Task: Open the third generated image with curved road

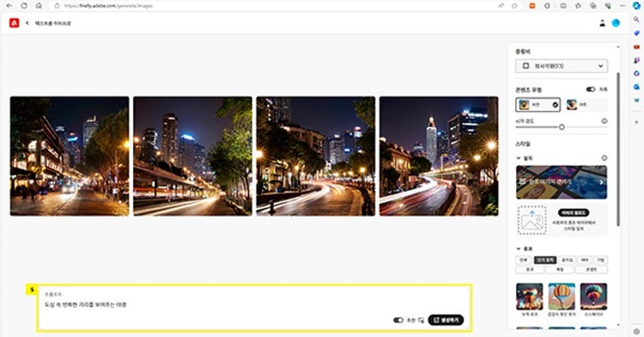Action: click(x=316, y=156)
